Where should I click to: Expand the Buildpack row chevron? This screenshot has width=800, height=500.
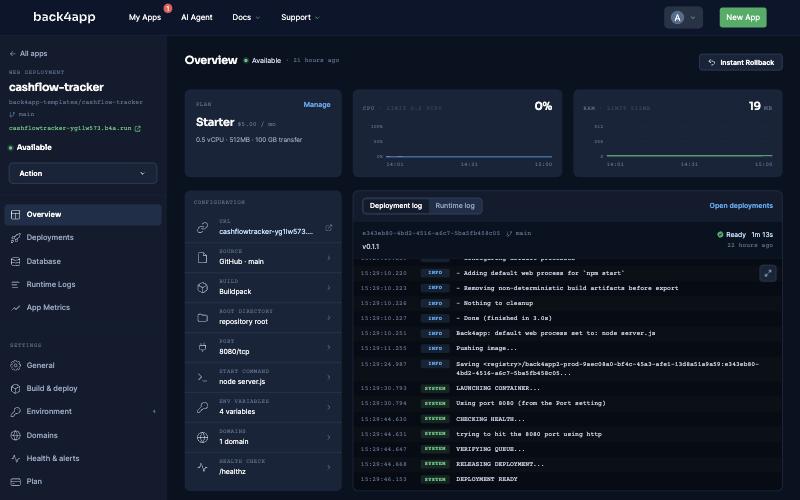click(329, 288)
